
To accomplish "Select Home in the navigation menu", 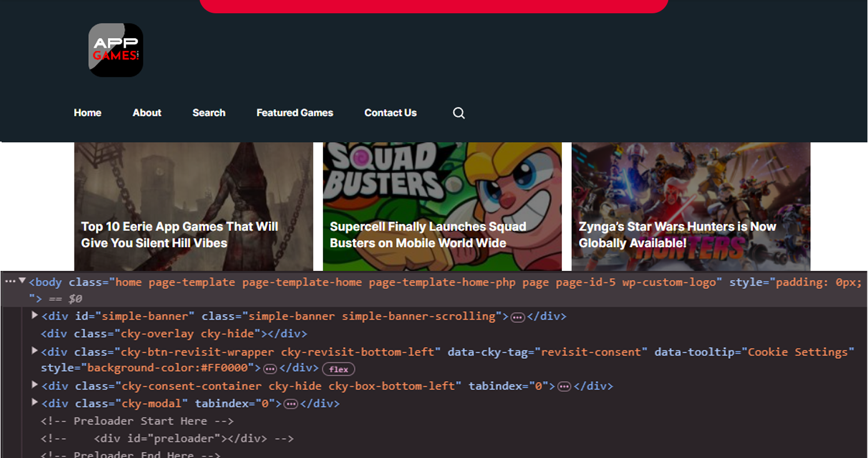I will point(87,113).
